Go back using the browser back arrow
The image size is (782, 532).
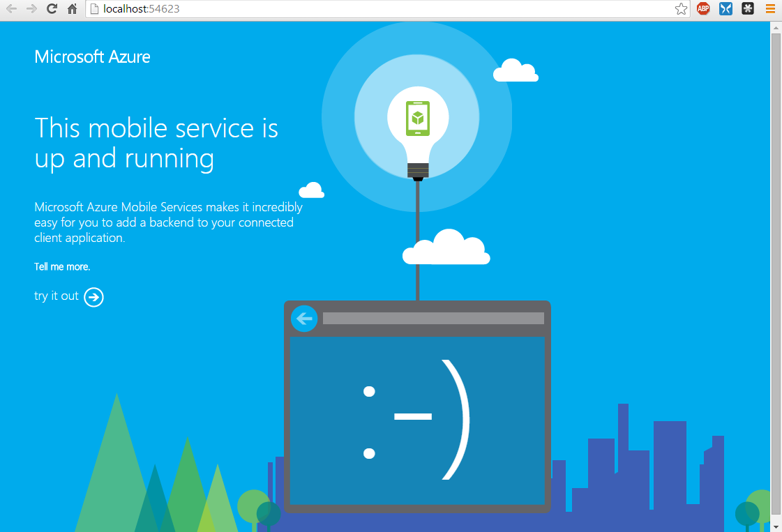coord(11,8)
